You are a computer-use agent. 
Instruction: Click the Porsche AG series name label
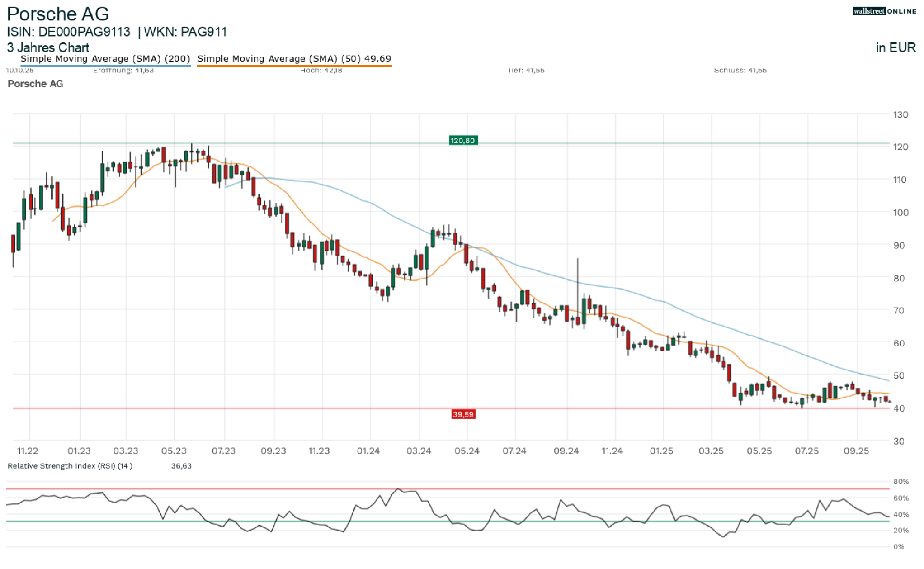[x=36, y=84]
